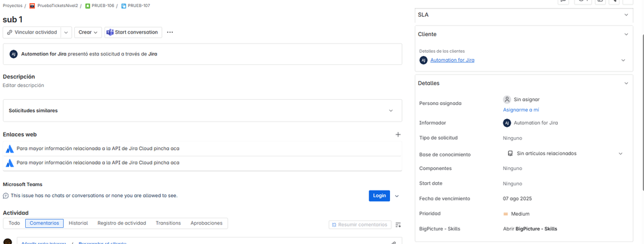Screen dimensions: 644x244
Task: Click Editar descripción to edit description
Action: 23,86
